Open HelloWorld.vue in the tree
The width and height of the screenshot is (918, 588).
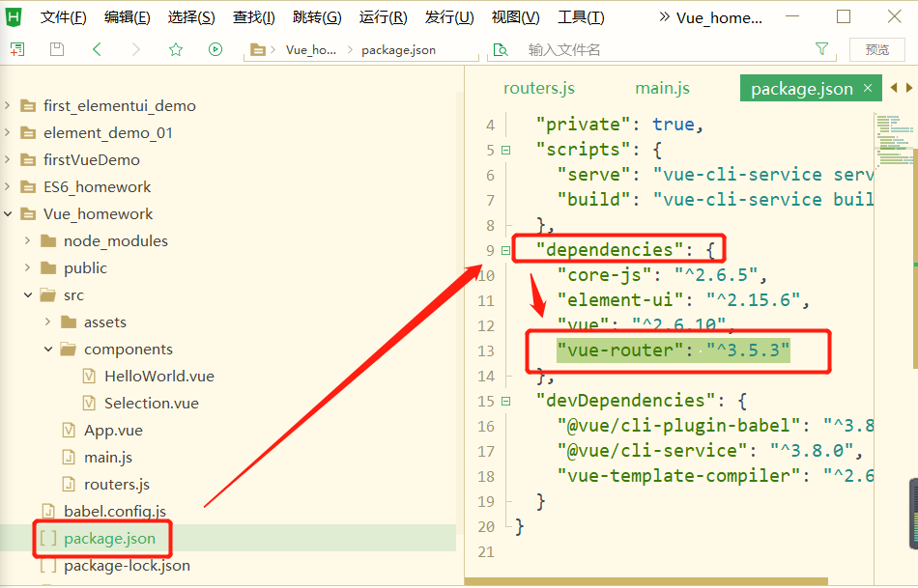(x=159, y=376)
